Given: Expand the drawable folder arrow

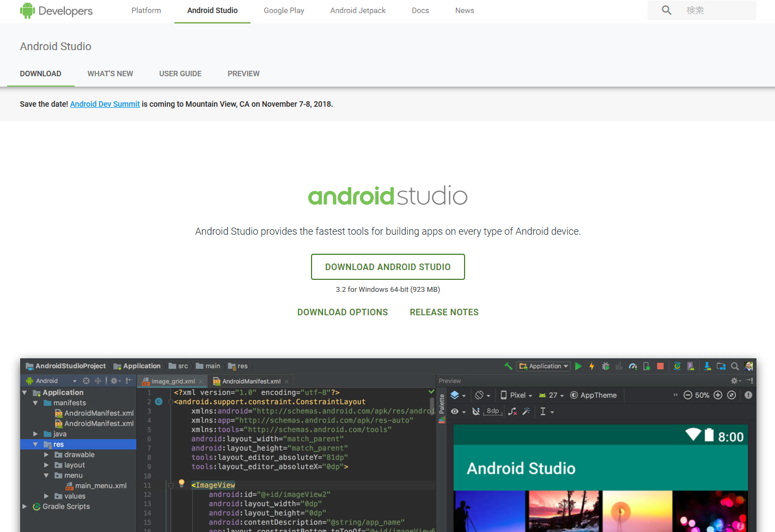Looking at the screenshot, I should click(46, 455).
